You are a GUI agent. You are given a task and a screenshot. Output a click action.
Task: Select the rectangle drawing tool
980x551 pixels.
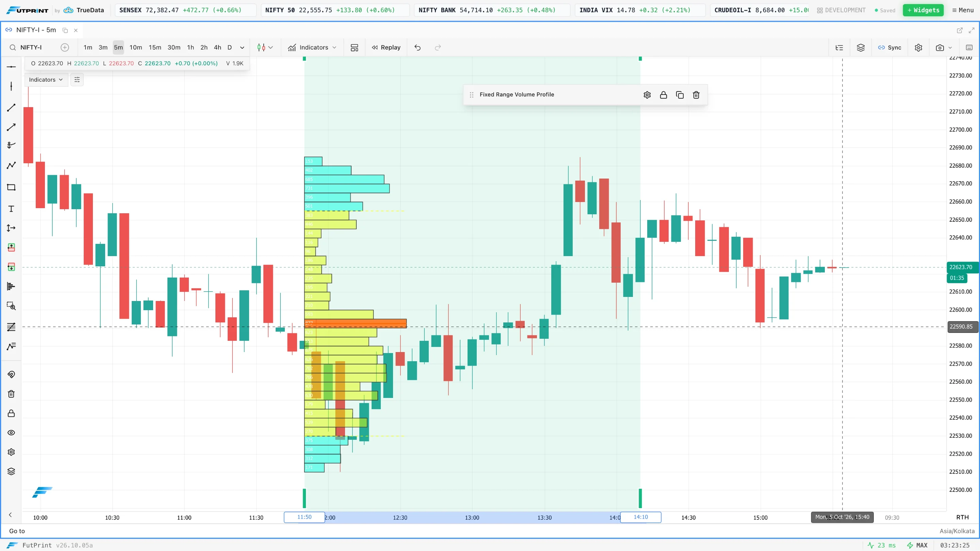pyautogui.click(x=11, y=187)
